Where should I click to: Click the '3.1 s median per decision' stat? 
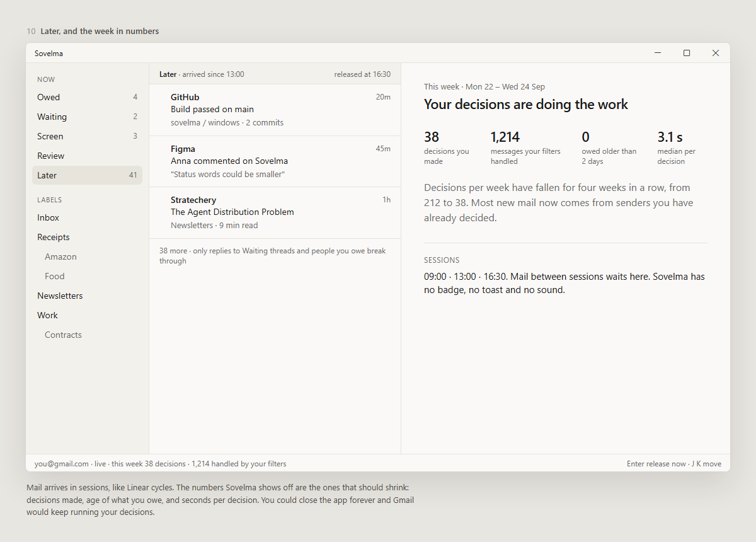677,147
